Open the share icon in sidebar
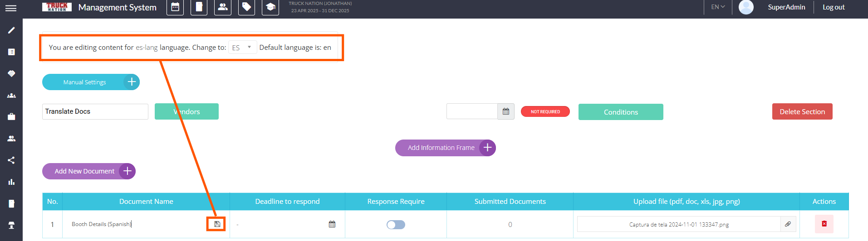Image resolution: width=868 pixels, height=241 pixels. 11,160
